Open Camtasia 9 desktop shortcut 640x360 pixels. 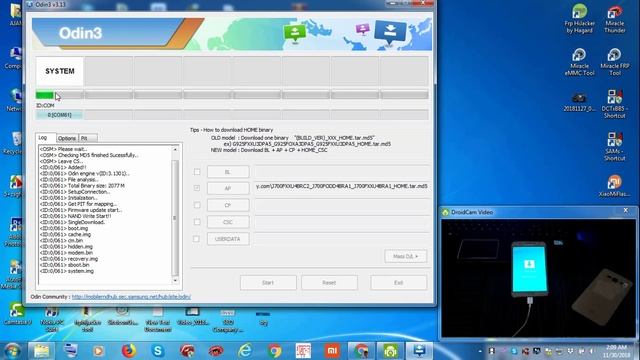click(17, 314)
